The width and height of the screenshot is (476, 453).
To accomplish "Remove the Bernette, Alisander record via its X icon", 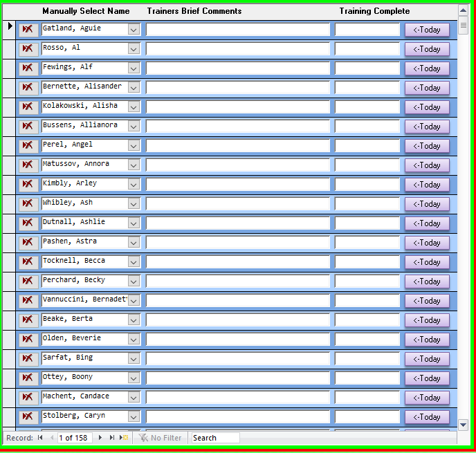I will [x=28, y=88].
